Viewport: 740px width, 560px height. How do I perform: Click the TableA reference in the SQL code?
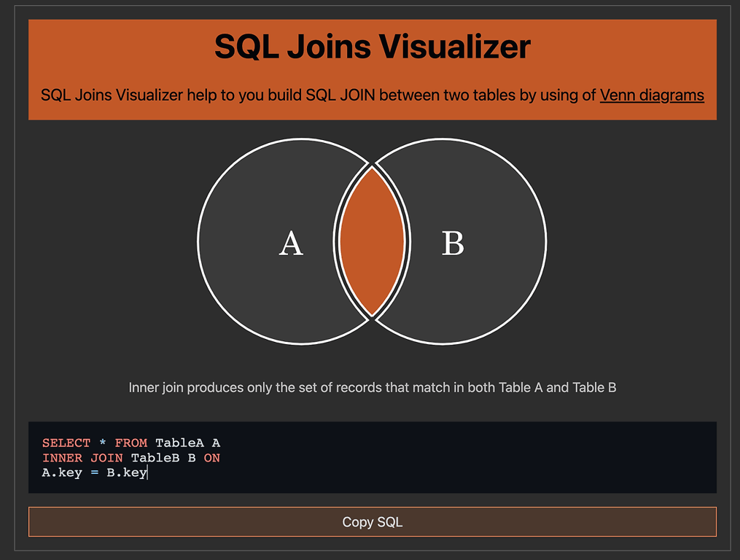point(179,443)
